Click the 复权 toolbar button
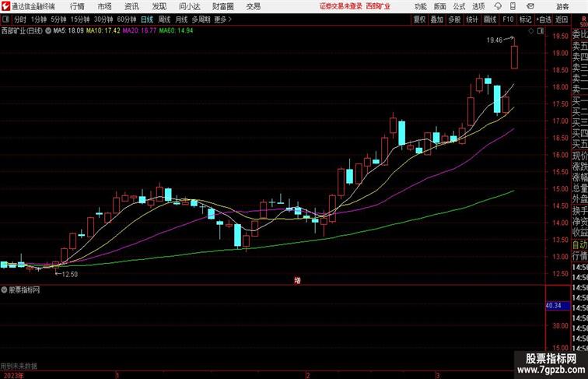The width and height of the screenshot is (588, 379). click(419, 19)
